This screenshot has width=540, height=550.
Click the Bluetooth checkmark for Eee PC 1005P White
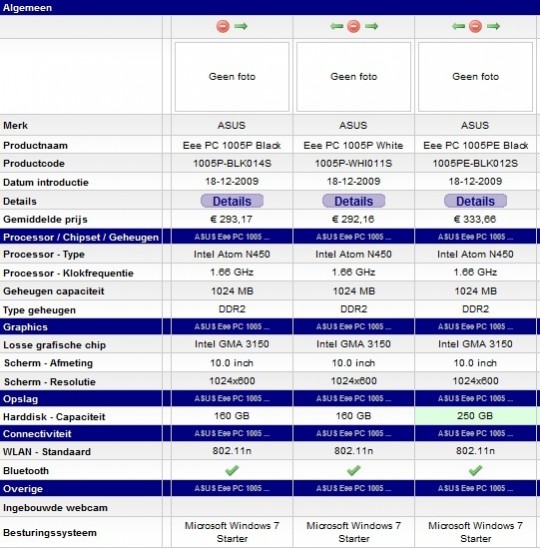click(354, 470)
